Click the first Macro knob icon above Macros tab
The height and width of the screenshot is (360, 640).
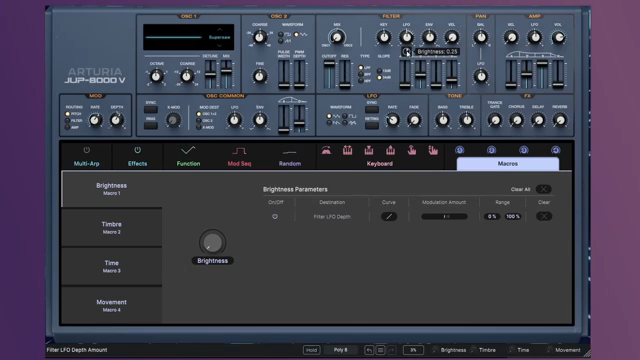[x=460, y=150]
